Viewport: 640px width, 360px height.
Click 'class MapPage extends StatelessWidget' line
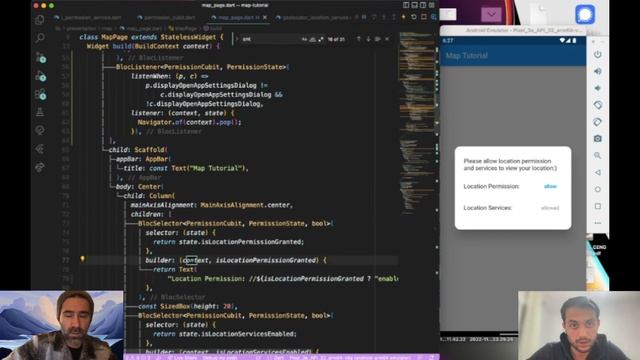pyautogui.click(x=151, y=37)
